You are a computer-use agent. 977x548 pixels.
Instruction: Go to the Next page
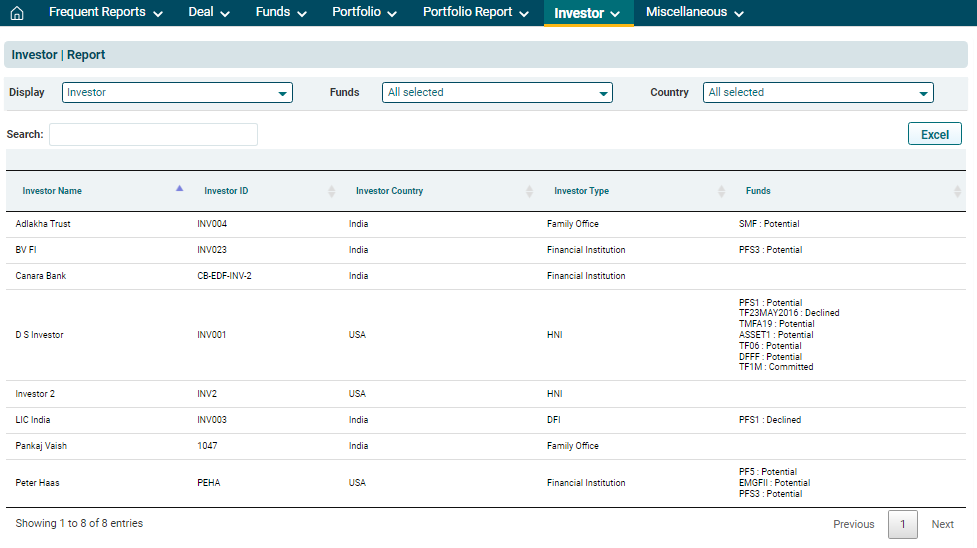point(942,524)
